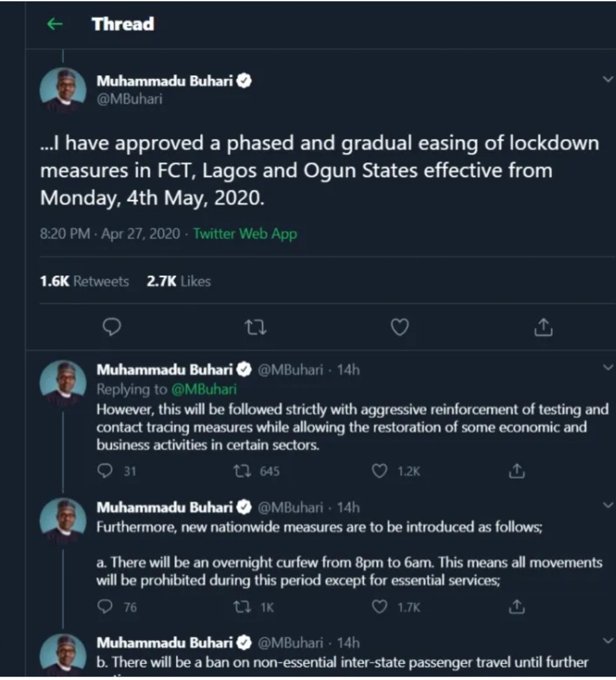The height and width of the screenshot is (680, 616).
Task: Reply to the testing and tracing tweet
Action: [106, 471]
